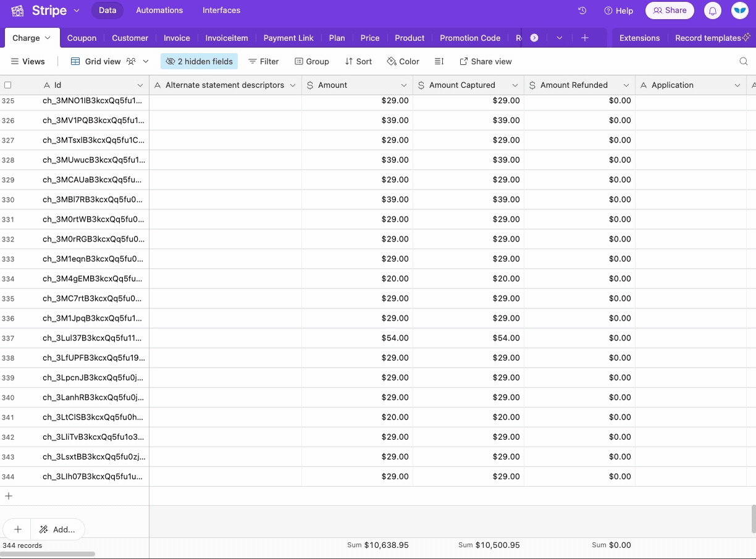Screen dimensions: 756x559
Task: Click your user avatar
Action: pyautogui.click(x=739, y=11)
